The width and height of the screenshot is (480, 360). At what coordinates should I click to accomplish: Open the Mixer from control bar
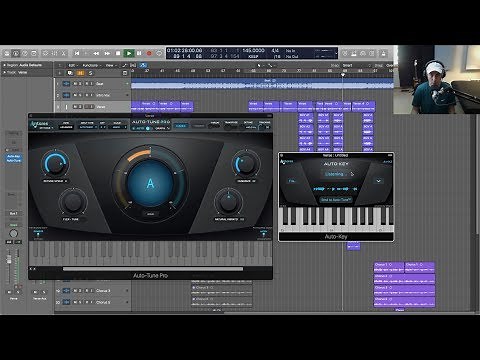click(55, 53)
